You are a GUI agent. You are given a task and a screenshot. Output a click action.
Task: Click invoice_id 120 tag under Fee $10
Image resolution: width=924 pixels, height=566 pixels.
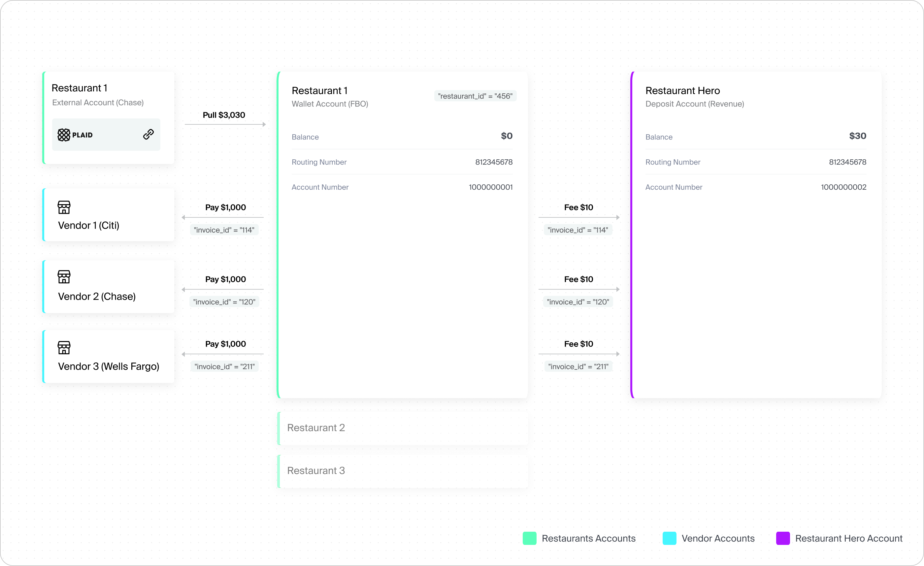(x=578, y=302)
